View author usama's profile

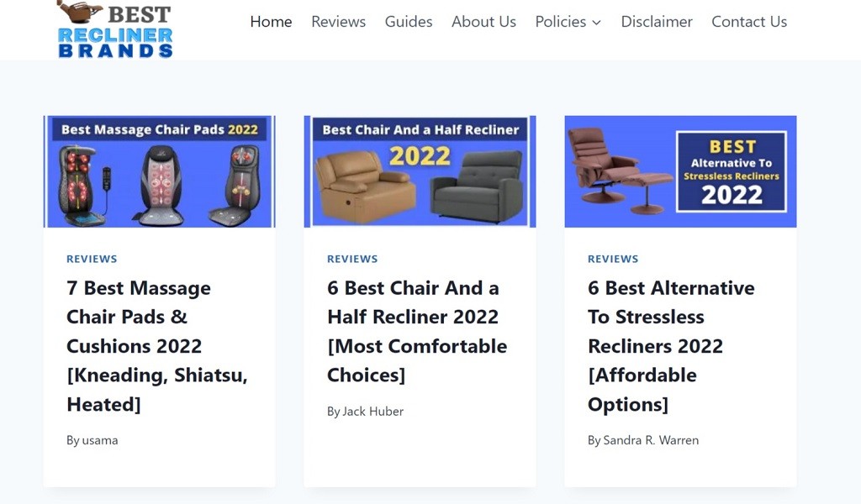tap(100, 440)
